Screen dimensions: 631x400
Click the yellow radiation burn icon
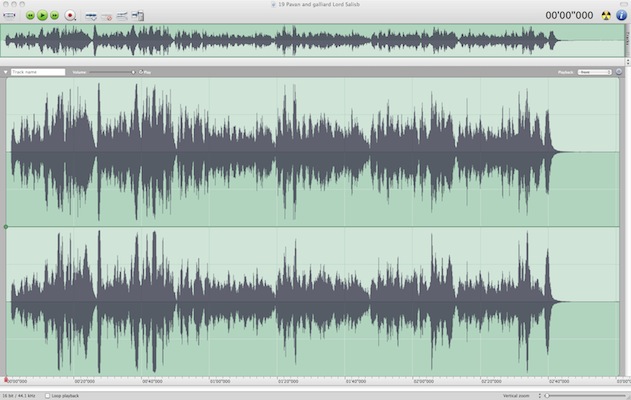606,15
